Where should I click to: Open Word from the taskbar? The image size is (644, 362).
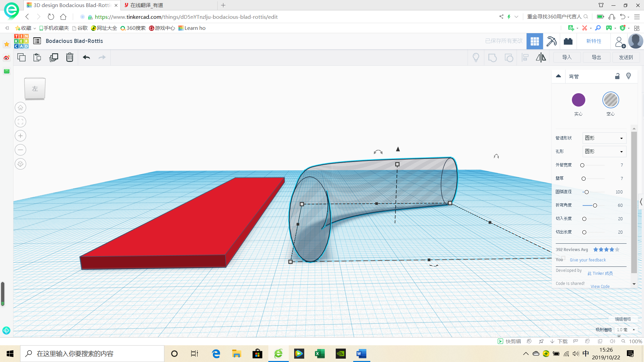coord(361,354)
